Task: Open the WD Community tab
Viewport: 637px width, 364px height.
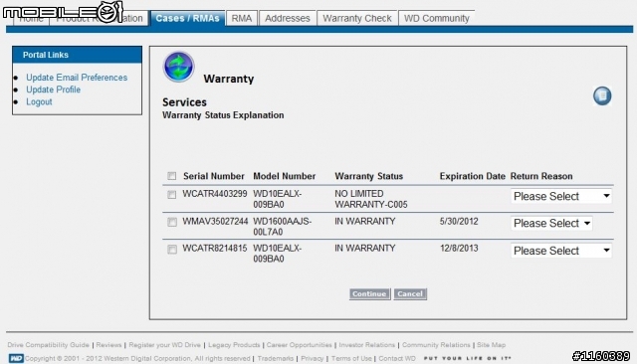Action: tap(437, 18)
